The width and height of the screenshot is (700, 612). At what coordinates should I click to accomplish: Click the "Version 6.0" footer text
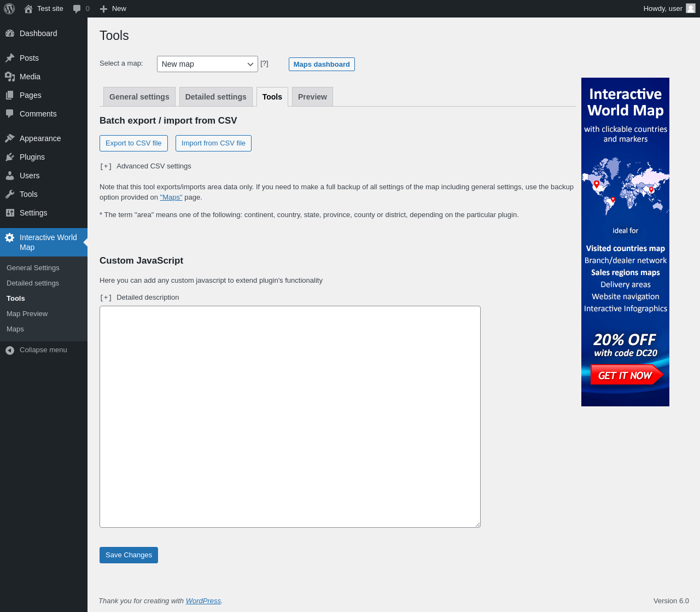[671, 601]
